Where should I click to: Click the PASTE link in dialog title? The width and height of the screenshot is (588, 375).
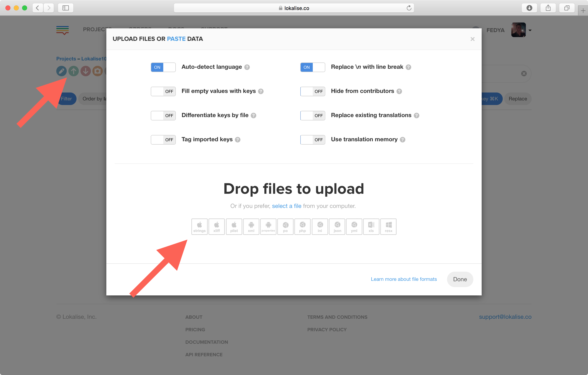[176, 39]
